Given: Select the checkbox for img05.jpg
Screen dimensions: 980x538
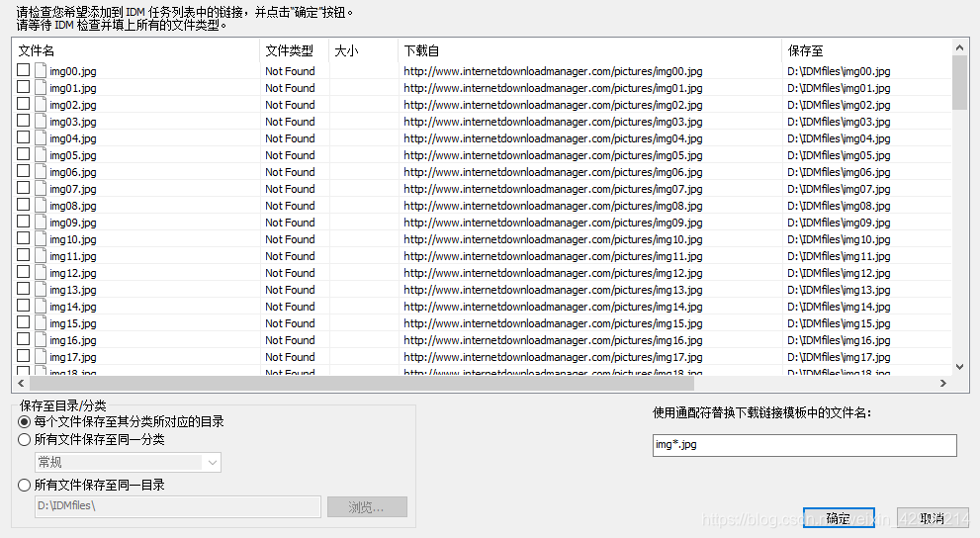Looking at the screenshot, I should 23,154.
